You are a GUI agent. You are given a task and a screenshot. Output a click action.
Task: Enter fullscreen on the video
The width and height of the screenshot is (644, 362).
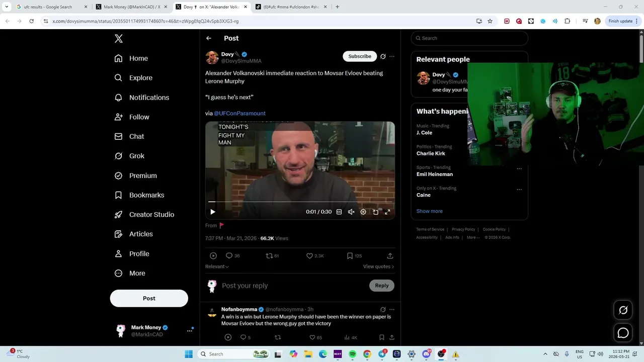point(387,212)
